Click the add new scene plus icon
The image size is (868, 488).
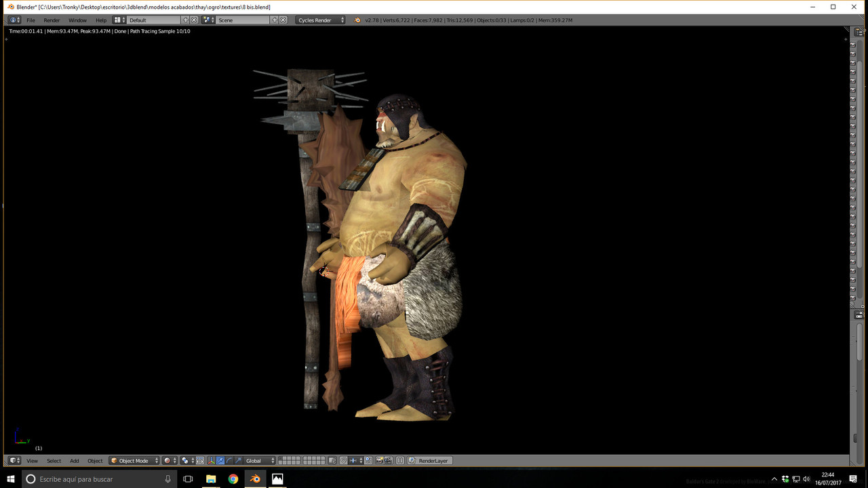[x=275, y=20]
